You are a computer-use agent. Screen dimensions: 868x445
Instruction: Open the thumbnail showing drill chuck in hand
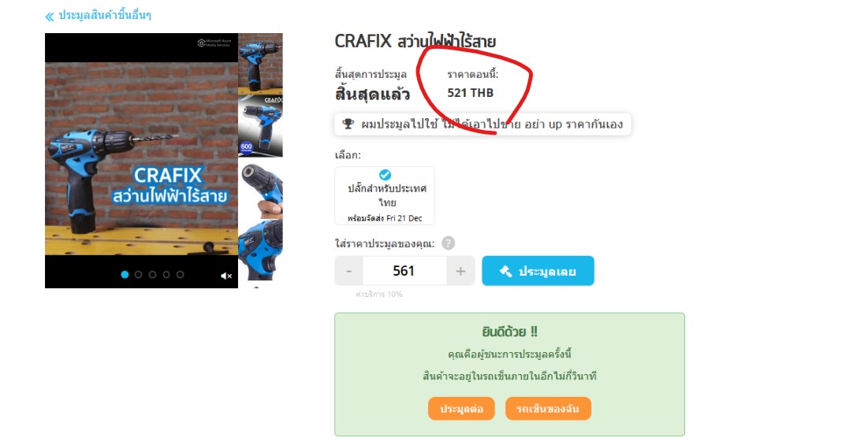pyautogui.click(x=260, y=190)
